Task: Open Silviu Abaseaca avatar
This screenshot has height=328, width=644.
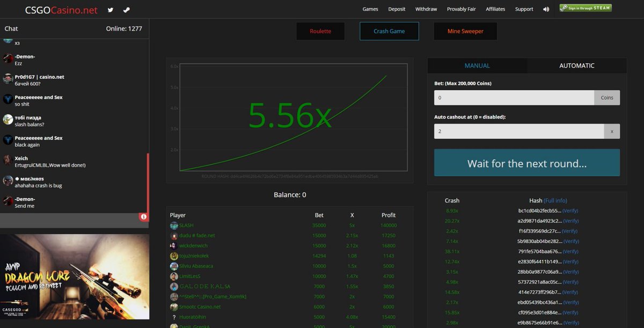Action: click(x=174, y=266)
